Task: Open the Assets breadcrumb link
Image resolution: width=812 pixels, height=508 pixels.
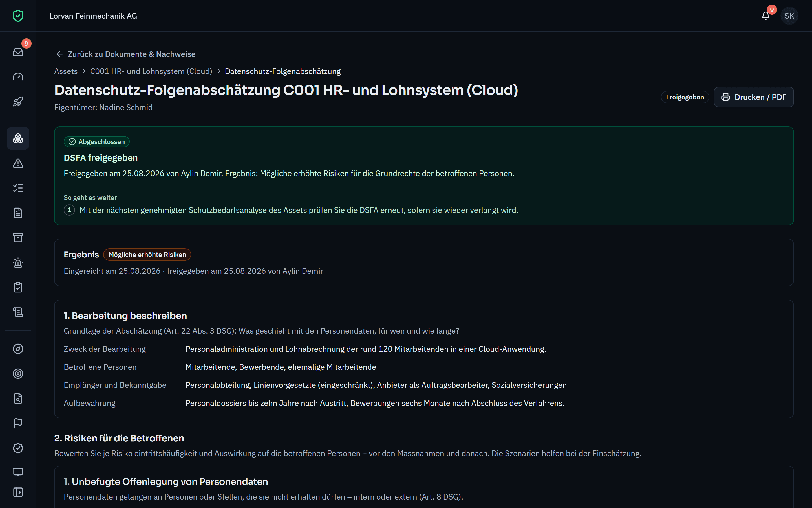Action: click(66, 71)
